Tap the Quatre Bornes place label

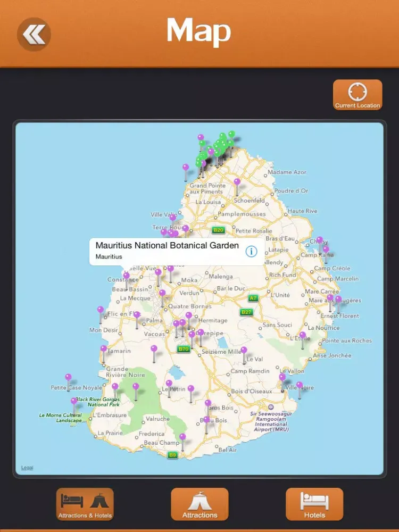click(190, 306)
